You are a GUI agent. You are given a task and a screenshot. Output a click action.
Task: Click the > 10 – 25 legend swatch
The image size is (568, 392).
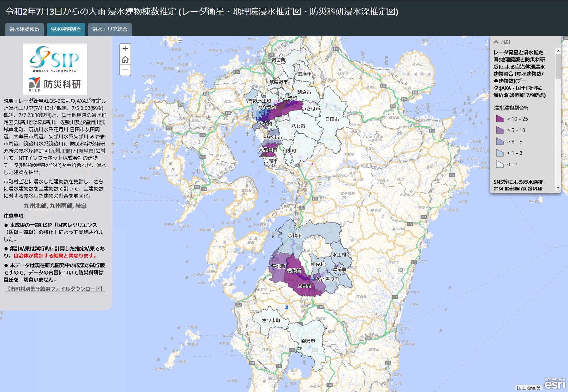[x=499, y=119]
